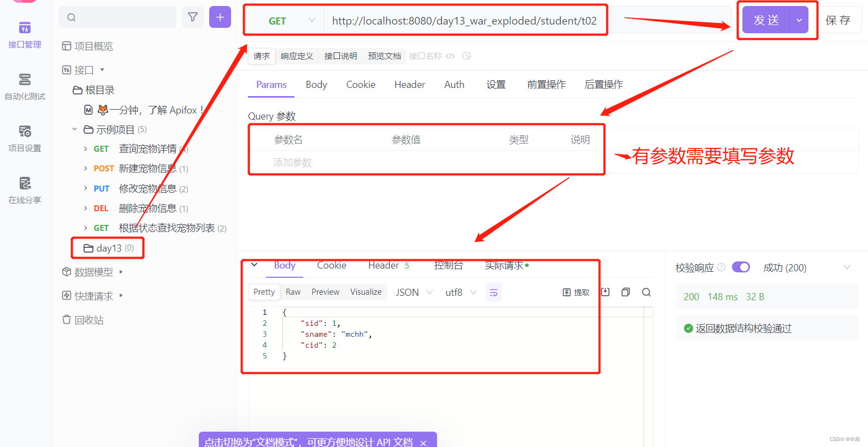Expand PUT 修改宠物信息 entry

85,188
